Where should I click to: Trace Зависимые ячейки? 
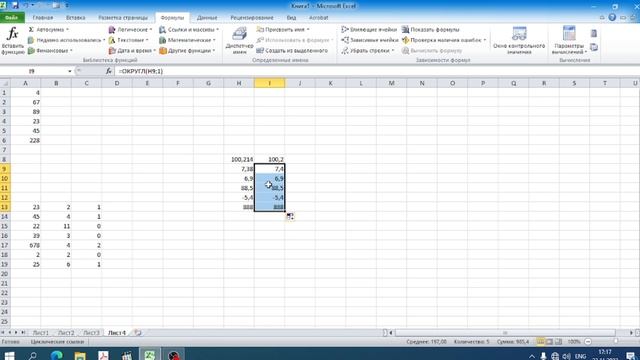point(369,40)
